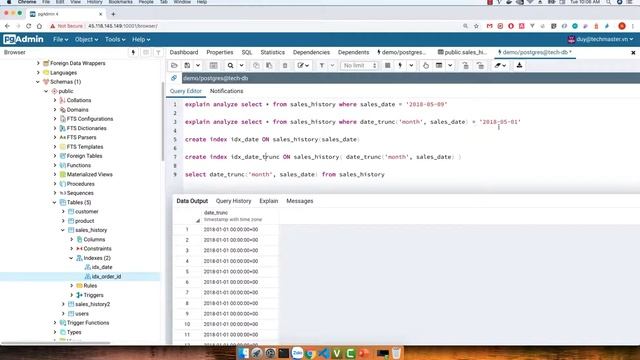The width and height of the screenshot is (640, 360).
Task: Click the Copy toolbar icon
Action: [256, 65]
